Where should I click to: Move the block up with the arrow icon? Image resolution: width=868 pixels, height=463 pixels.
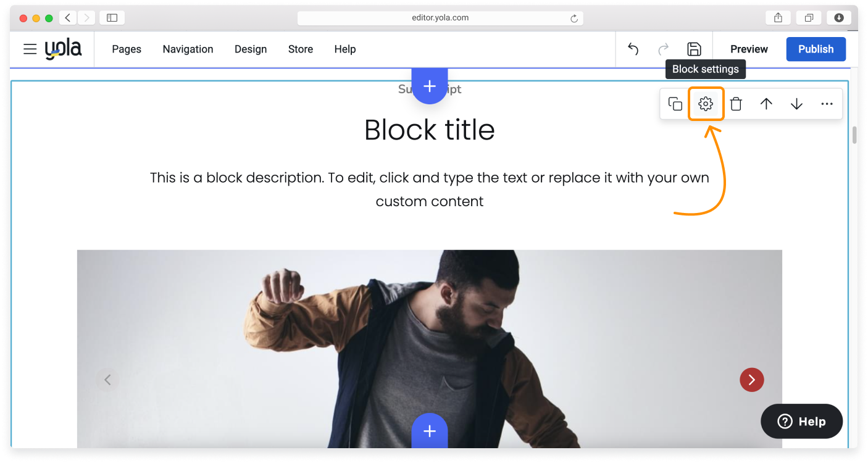(766, 104)
